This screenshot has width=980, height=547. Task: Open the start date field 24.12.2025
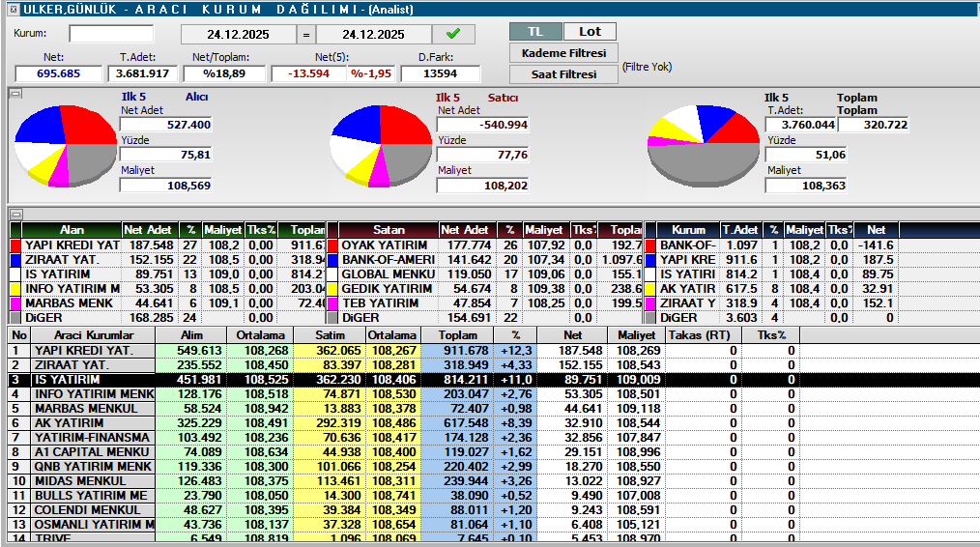point(238,35)
